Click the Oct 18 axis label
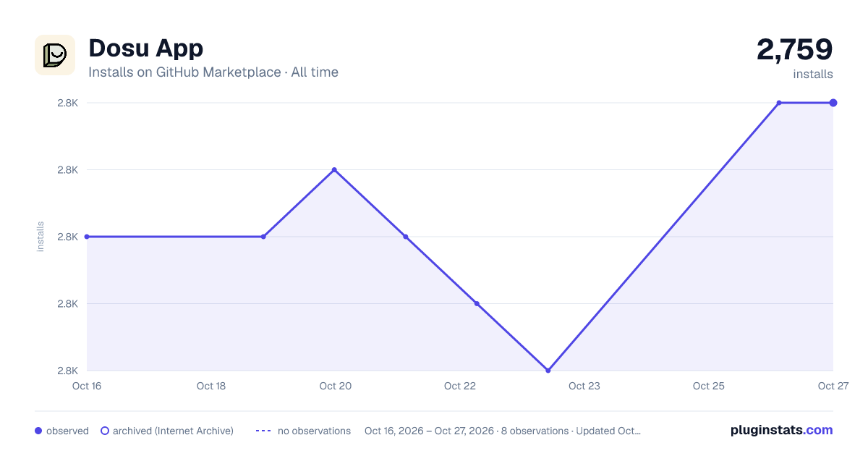 coord(211,386)
